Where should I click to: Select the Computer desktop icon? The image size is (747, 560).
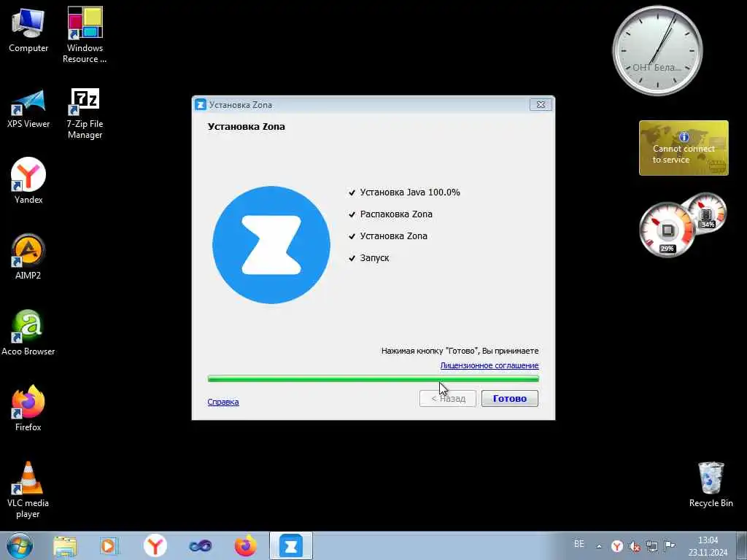(x=28, y=31)
